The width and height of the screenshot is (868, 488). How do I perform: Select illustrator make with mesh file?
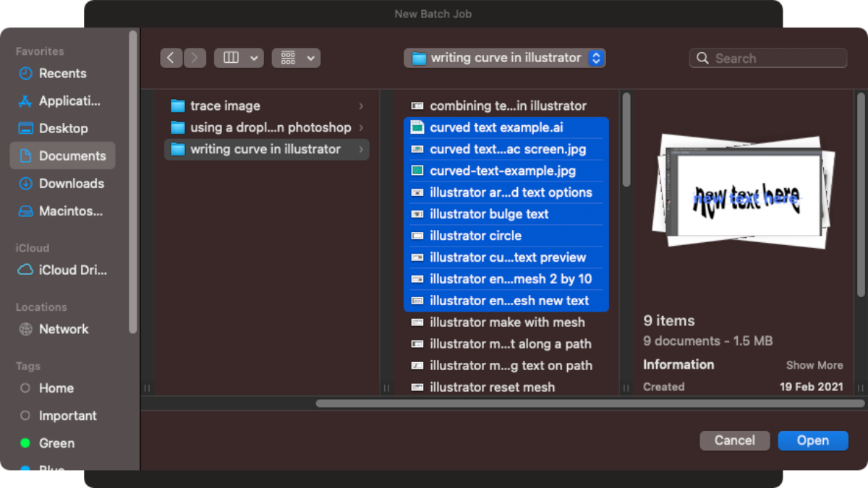pyautogui.click(x=506, y=322)
